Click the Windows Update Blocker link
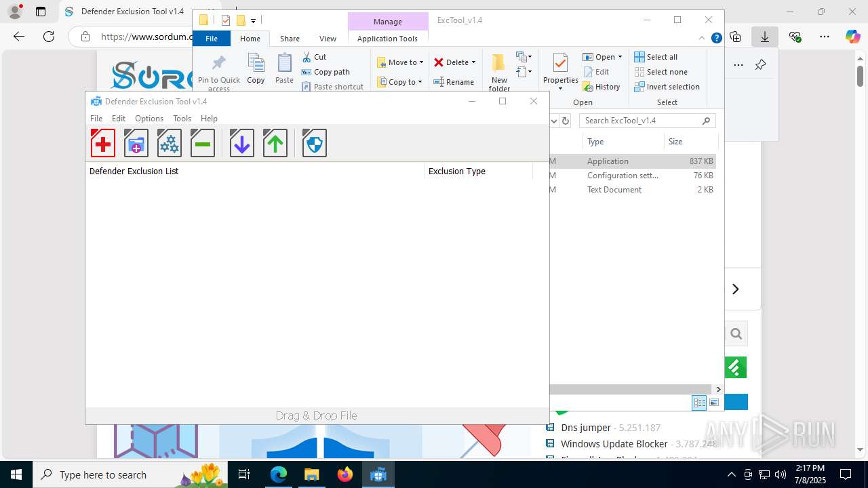868x488 pixels. 614,444
